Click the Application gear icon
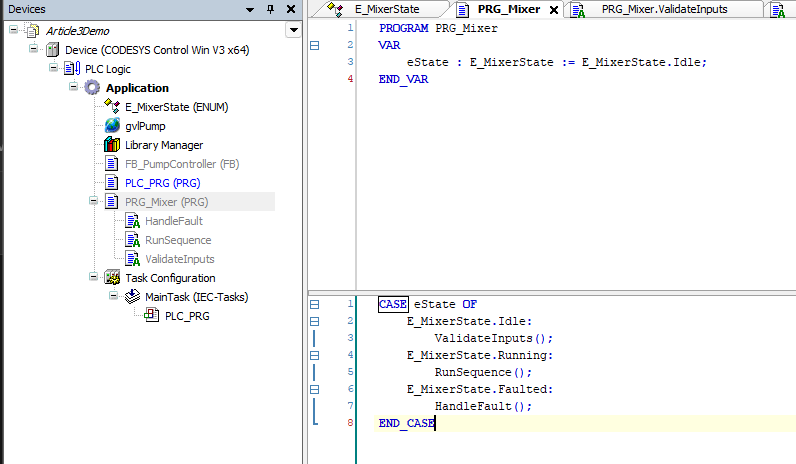This screenshot has height=464, width=796. (92, 88)
